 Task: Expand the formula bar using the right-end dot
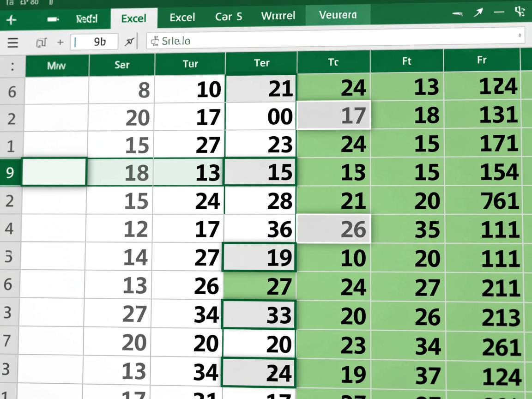520,35
